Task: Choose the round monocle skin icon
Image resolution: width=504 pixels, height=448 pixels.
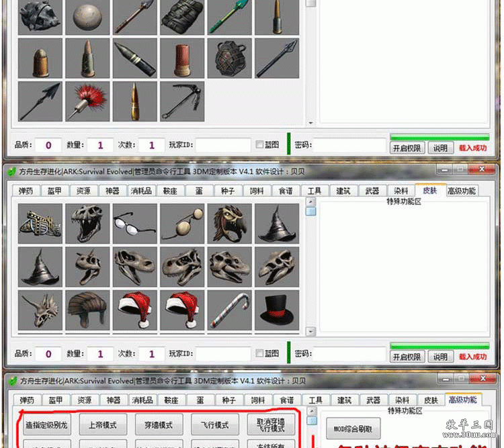Action: click(182, 224)
